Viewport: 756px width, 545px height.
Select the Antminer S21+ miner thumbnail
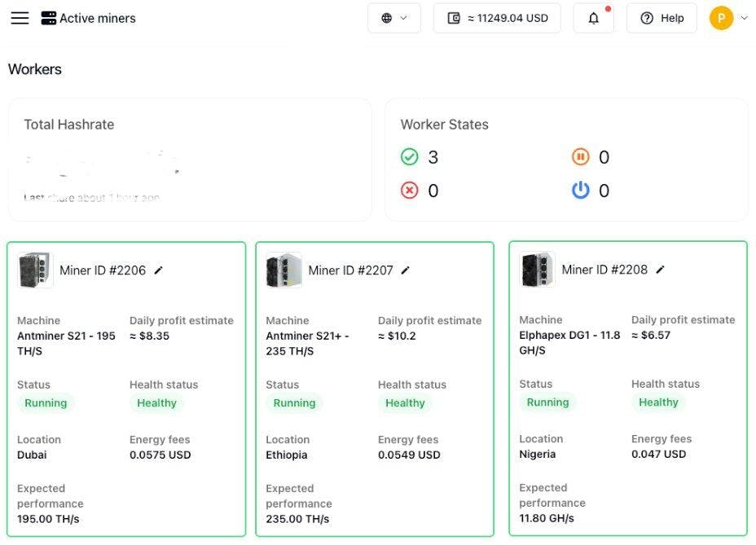point(283,270)
